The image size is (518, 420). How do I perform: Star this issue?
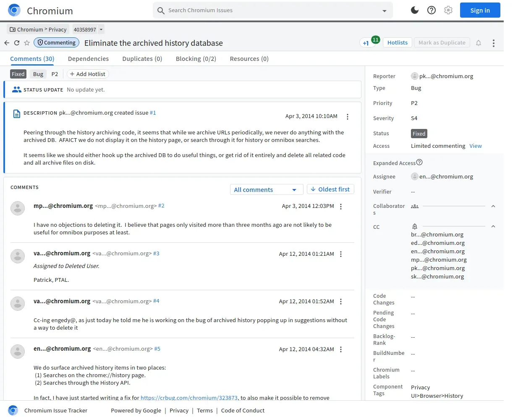click(x=27, y=43)
